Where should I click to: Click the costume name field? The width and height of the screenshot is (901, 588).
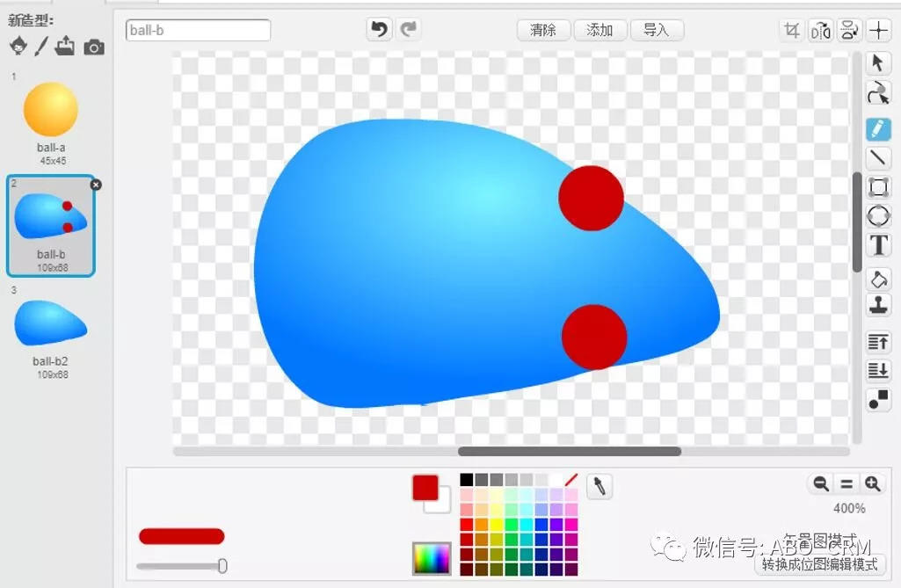(x=198, y=30)
